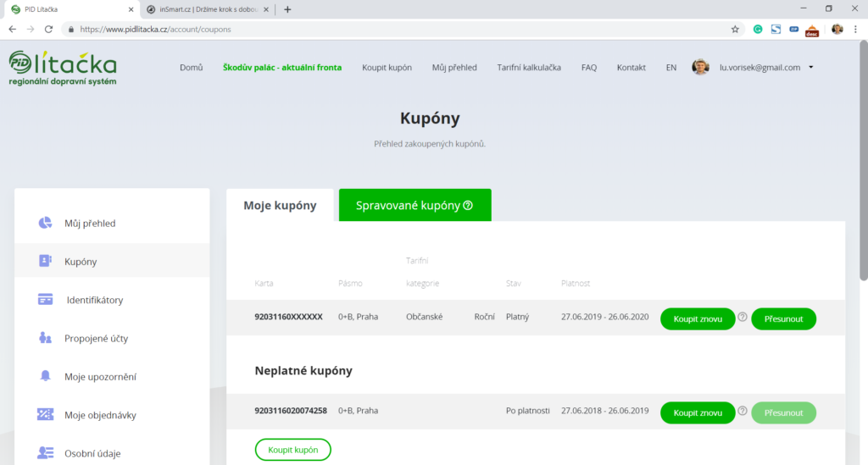Click the Osobní údaje person icon
The height and width of the screenshot is (465, 868).
[x=45, y=453]
